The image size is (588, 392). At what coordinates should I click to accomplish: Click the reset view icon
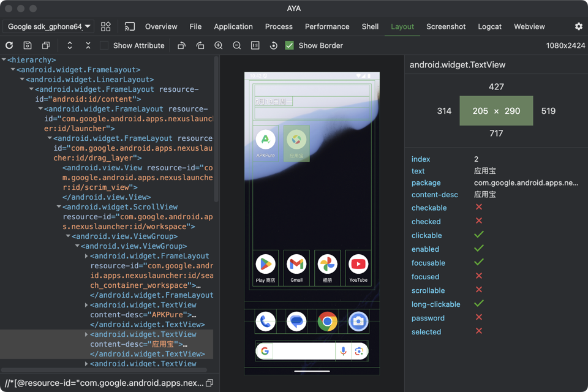click(273, 45)
